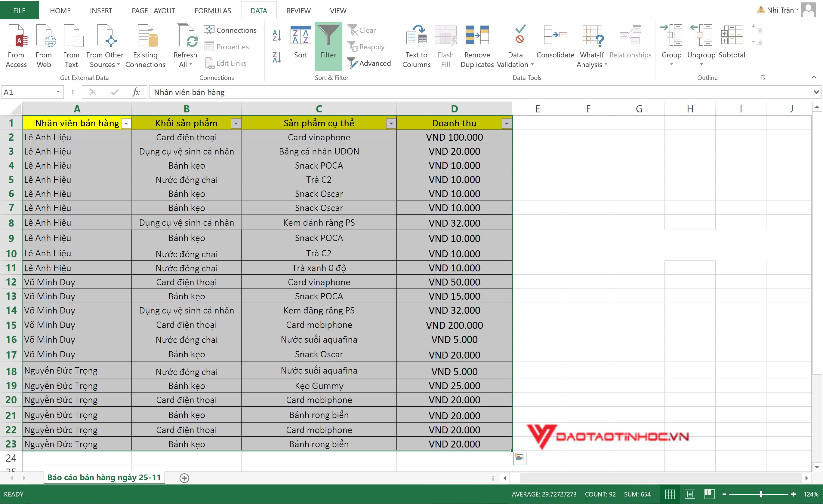Launch Text to Columns wizard
Image resolution: width=823 pixels, height=504 pixels.
417,46
